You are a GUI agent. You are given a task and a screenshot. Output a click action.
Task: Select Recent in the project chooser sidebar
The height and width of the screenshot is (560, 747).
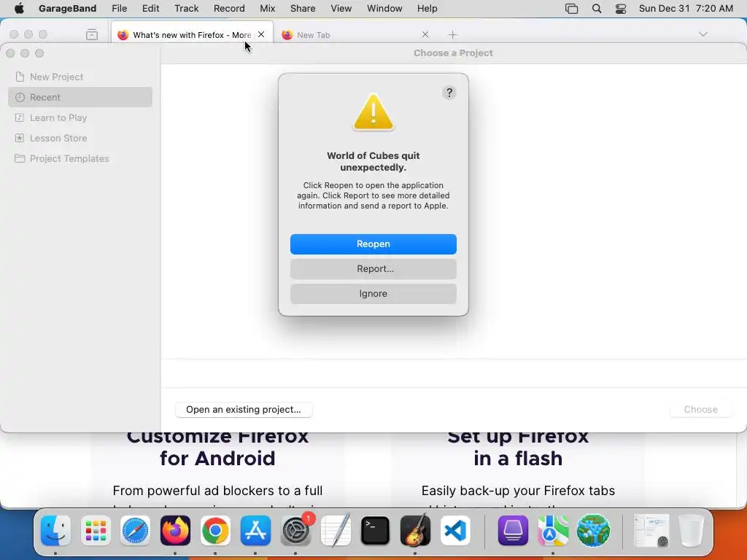tap(80, 97)
